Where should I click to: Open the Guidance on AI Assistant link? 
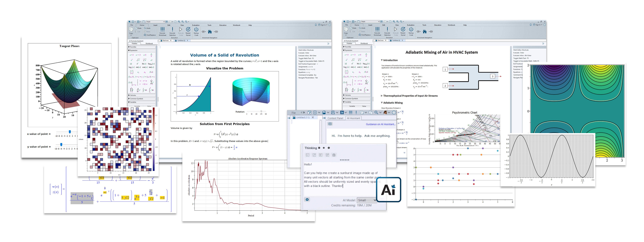point(380,124)
